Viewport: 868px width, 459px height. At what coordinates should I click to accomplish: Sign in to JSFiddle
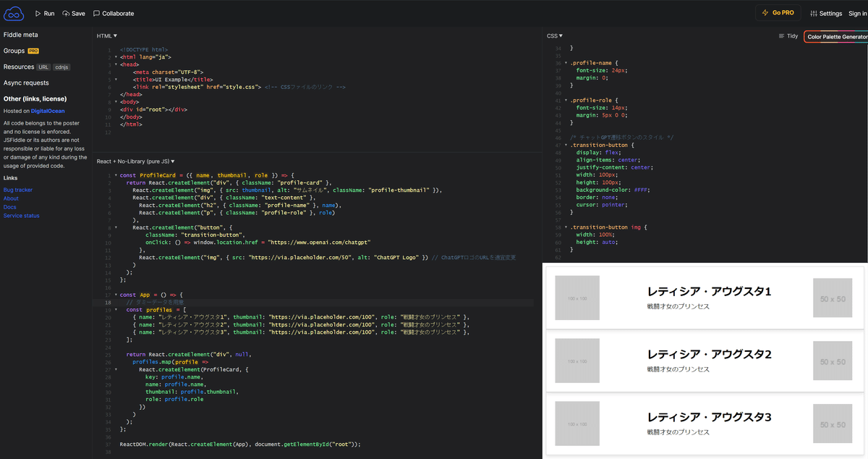[x=857, y=12]
